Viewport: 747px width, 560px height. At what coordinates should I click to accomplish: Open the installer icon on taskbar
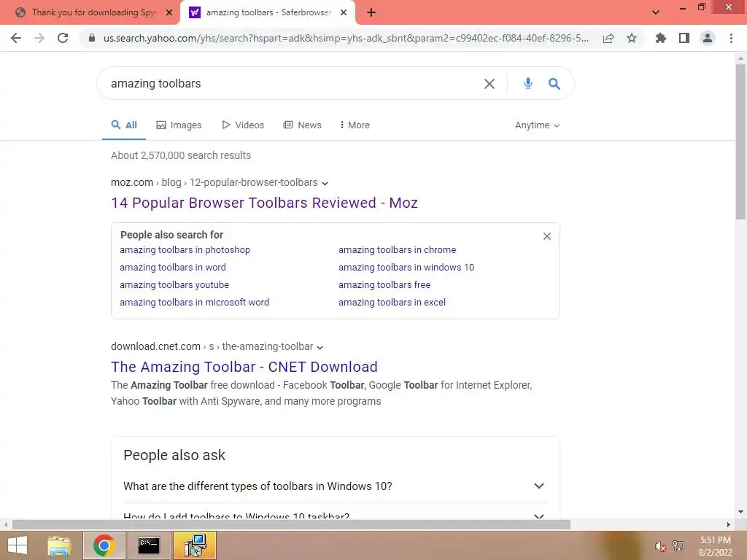[194, 545]
